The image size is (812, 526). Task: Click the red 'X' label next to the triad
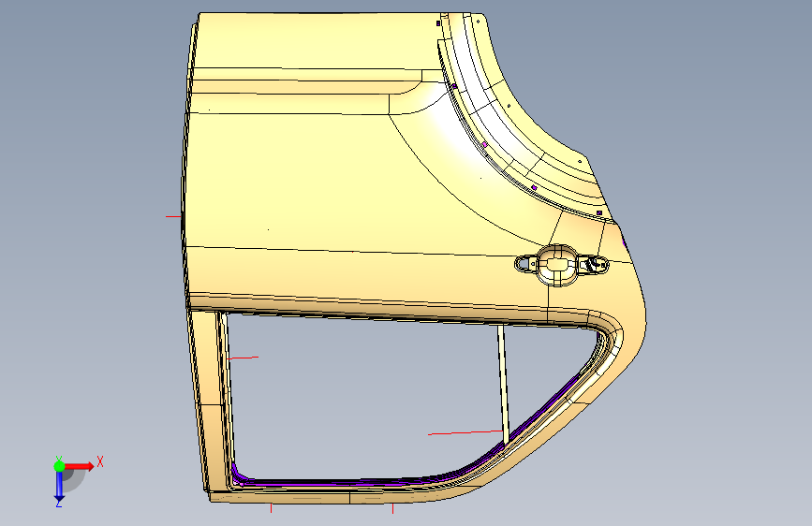(x=100, y=461)
